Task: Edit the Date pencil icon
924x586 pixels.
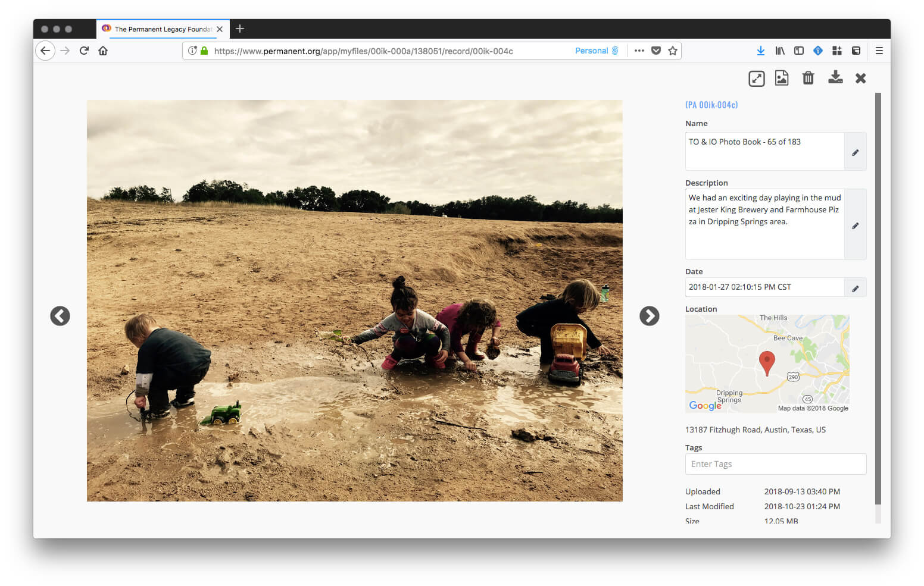Action: (x=855, y=289)
